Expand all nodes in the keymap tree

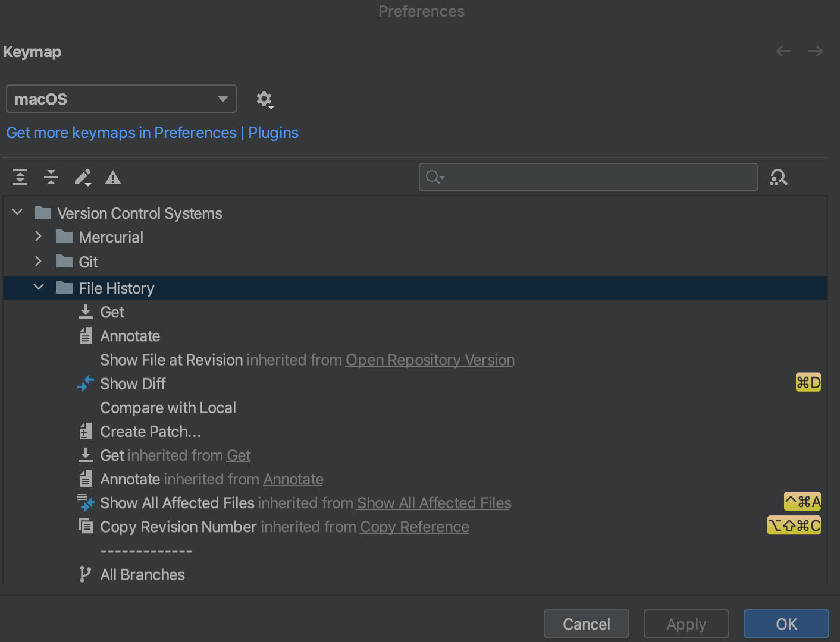20,177
